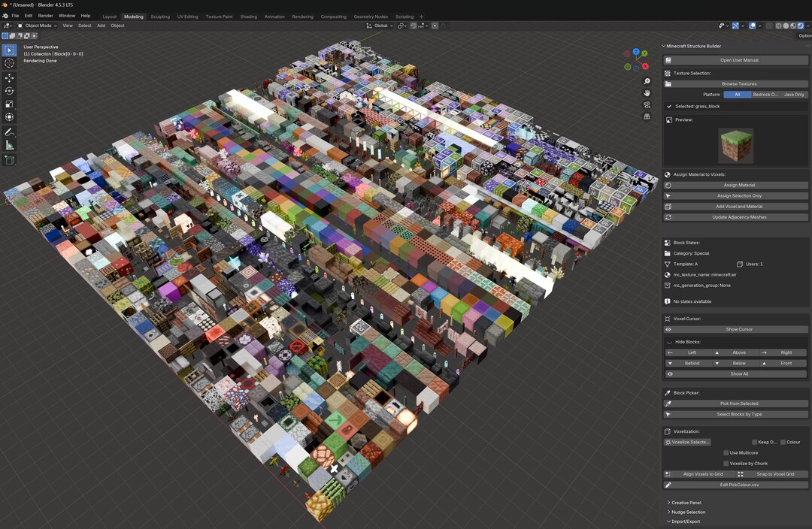The height and width of the screenshot is (529, 812).
Task: Toggle viewport gizmos display
Action: pyautogui.click(x=735, y=26)
